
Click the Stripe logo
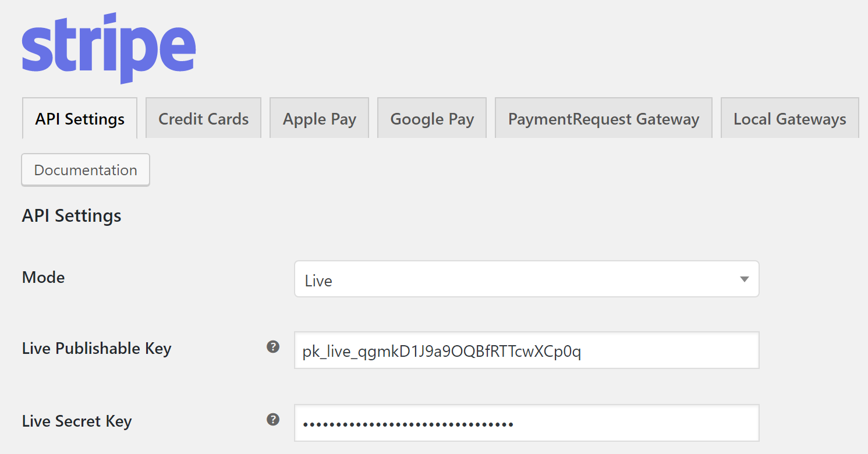109,48
